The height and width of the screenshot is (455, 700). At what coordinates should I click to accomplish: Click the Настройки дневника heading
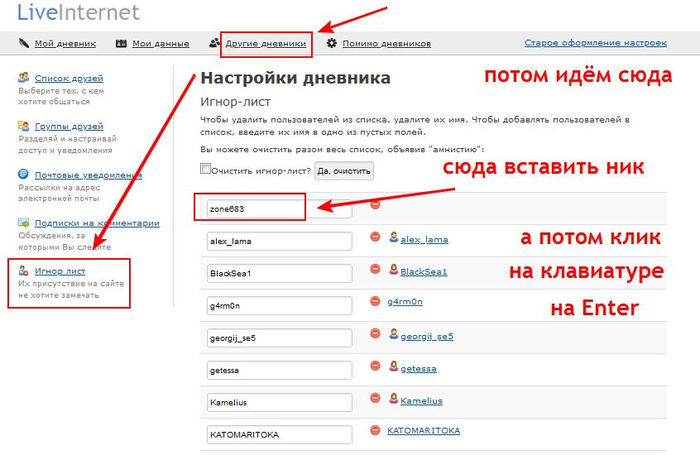pyautogui.click(x=296, y=78)
